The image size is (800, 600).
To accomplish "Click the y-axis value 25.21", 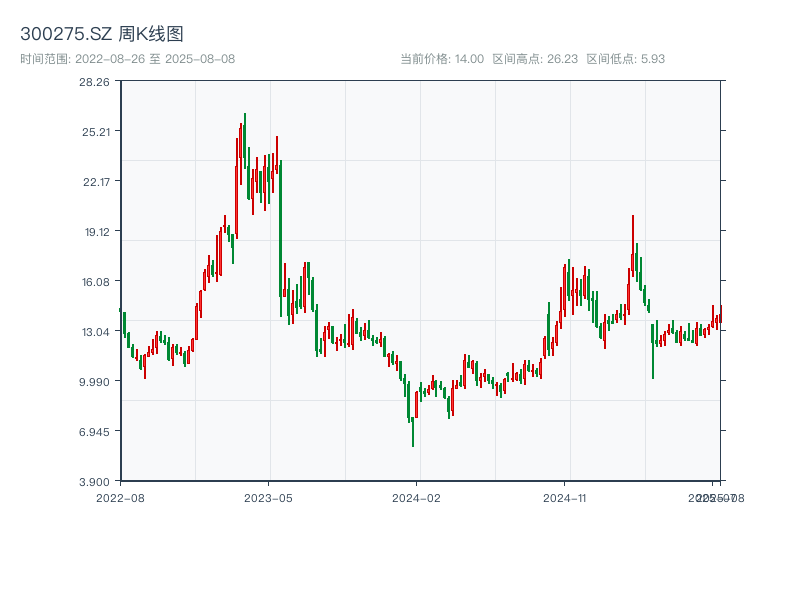I will tap(96, 132).
